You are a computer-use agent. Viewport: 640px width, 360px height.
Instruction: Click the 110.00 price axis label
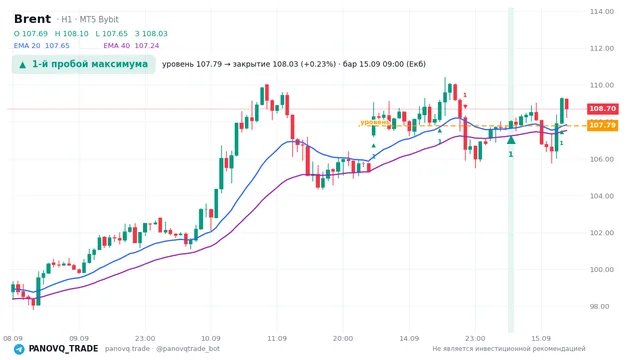[x=602, y=85]
